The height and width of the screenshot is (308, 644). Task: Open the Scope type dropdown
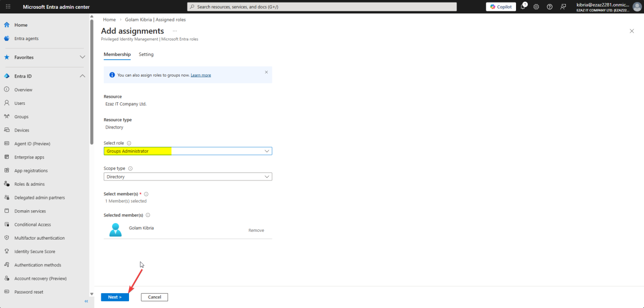pos(188,177)
